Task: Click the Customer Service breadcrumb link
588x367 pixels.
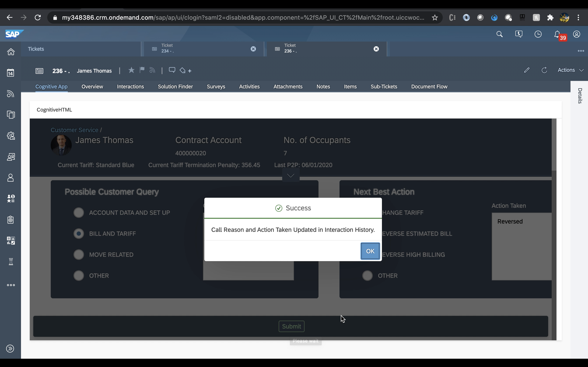Action: pos(74,130)
